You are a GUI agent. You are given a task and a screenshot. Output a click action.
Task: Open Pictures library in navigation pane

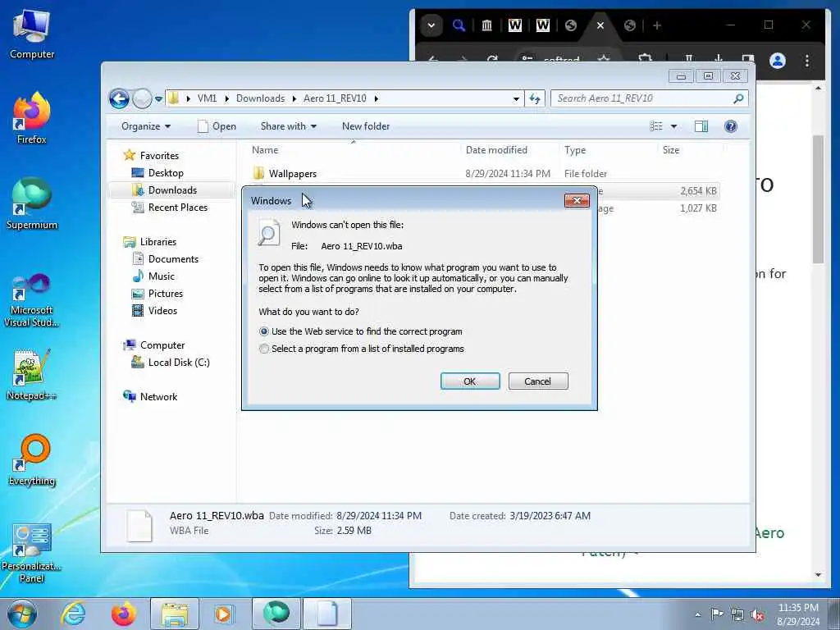pyautogui.click(x=165, y=294)
